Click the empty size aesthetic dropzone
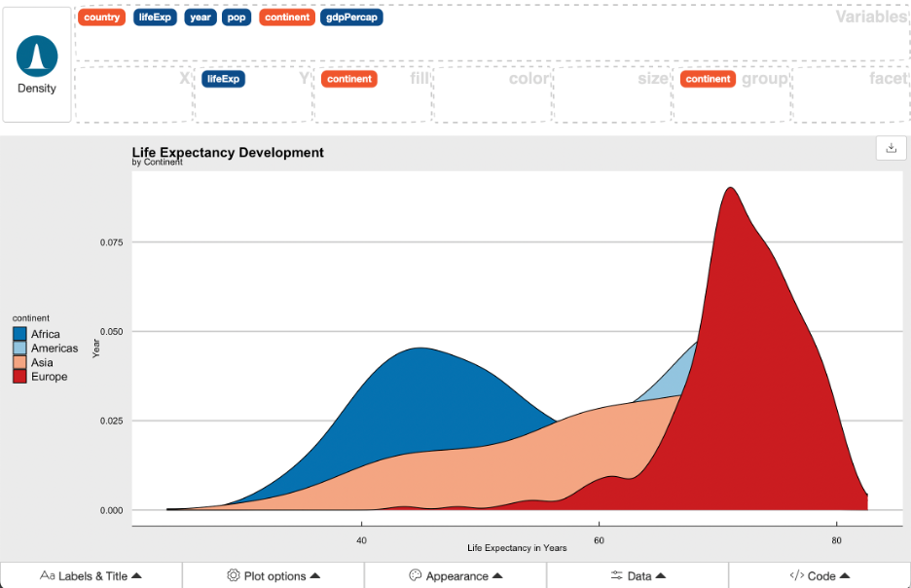This screenshot has width=911, height=588. (613, 94)
